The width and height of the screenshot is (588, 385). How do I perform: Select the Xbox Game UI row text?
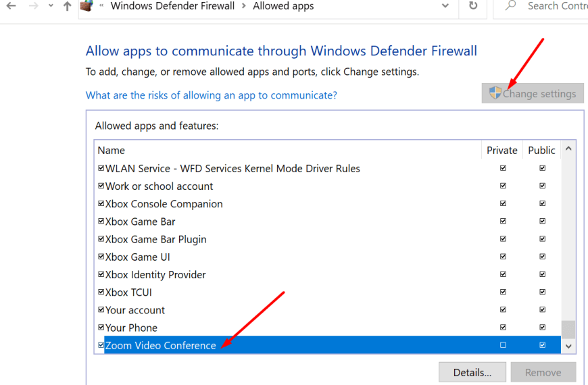138,257
